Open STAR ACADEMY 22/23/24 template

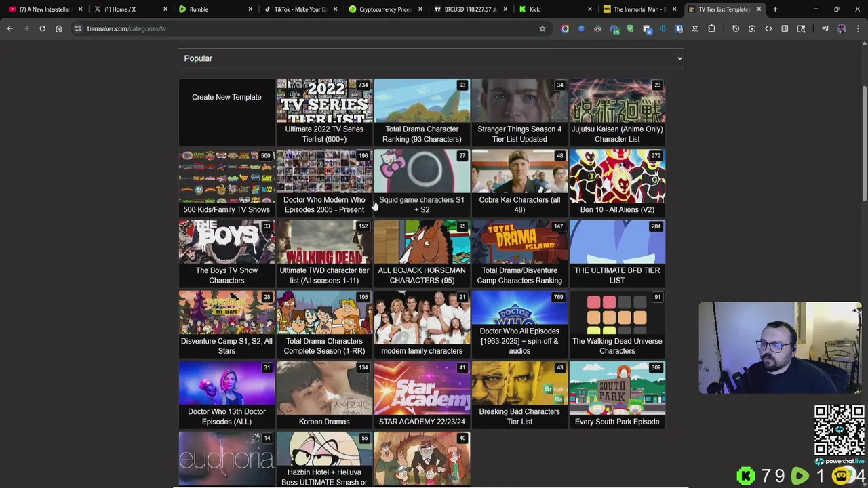pos(422,394)
